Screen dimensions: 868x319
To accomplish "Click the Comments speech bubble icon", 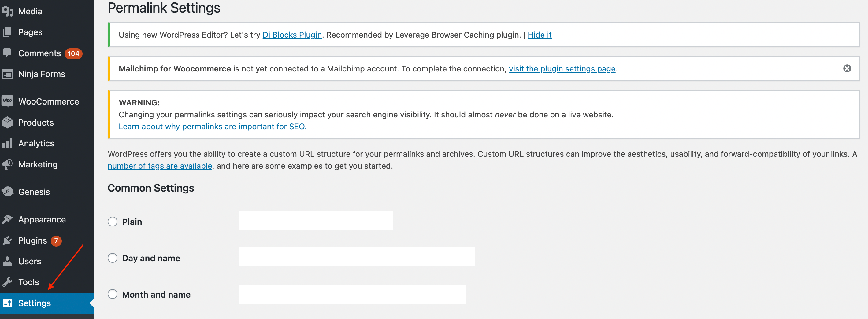I will click(7, 53).
